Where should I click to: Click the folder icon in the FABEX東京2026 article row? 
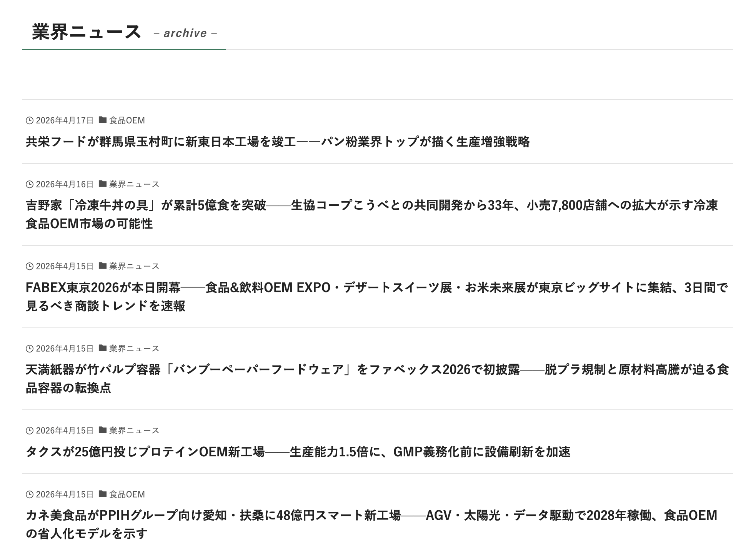[x=102, y=266]
